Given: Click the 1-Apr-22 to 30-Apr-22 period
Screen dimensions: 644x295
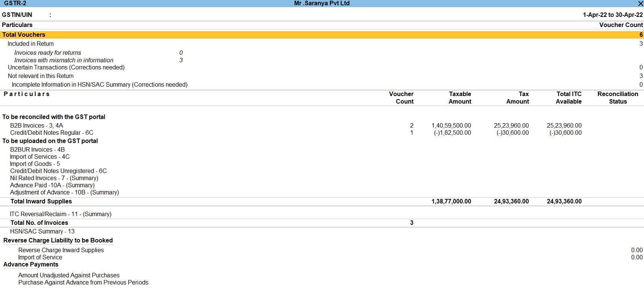Looking at the screenshot, I should pos(613,15).
